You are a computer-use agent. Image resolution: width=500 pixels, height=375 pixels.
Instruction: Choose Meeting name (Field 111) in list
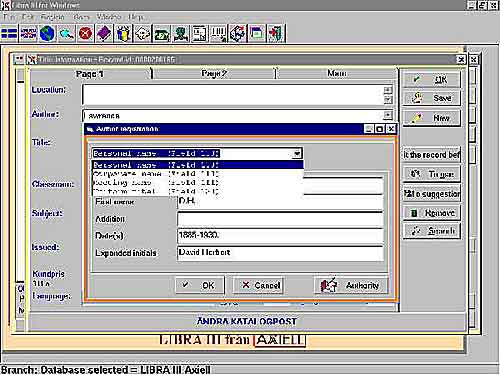[197, 182]
